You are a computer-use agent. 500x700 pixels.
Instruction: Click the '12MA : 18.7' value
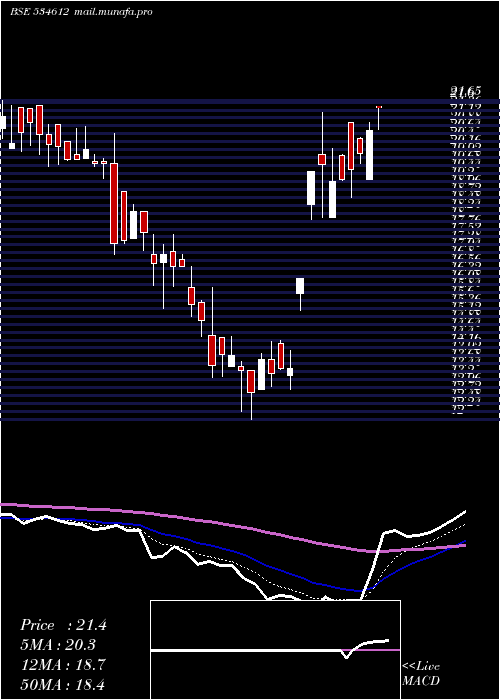tap(63, 665)
